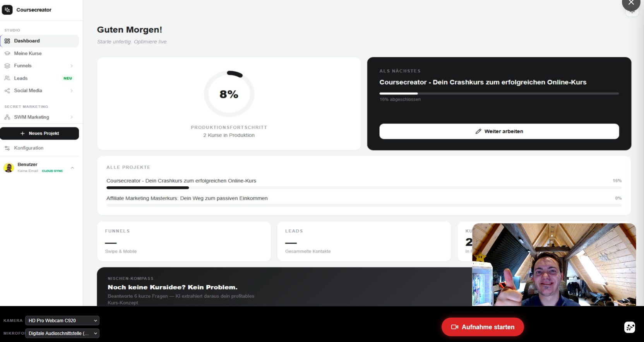
Task: Click the CLOUD SYNC status label
Action: coord(52,171)
